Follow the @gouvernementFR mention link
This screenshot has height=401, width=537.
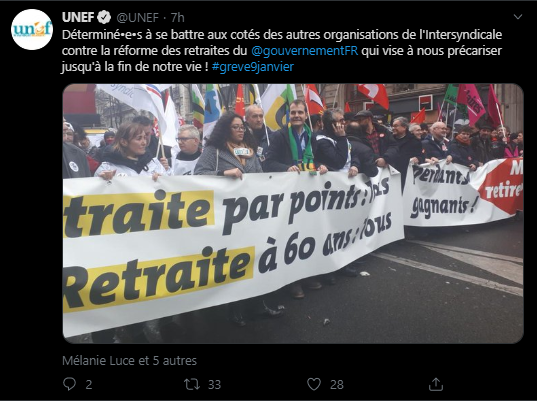point(304,51)
